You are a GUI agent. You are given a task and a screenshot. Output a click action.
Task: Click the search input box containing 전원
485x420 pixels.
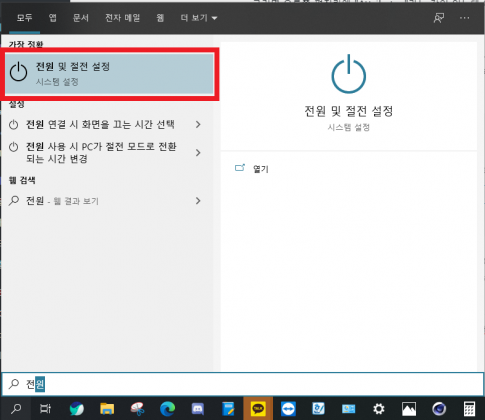243,384
